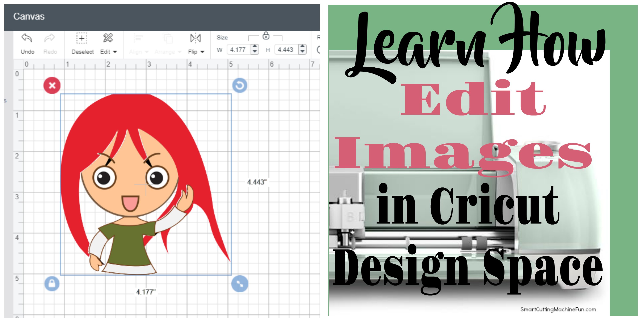Screen dimensions: 644x322
Task: Select the red-haired girl image
Action: [146, 184]
